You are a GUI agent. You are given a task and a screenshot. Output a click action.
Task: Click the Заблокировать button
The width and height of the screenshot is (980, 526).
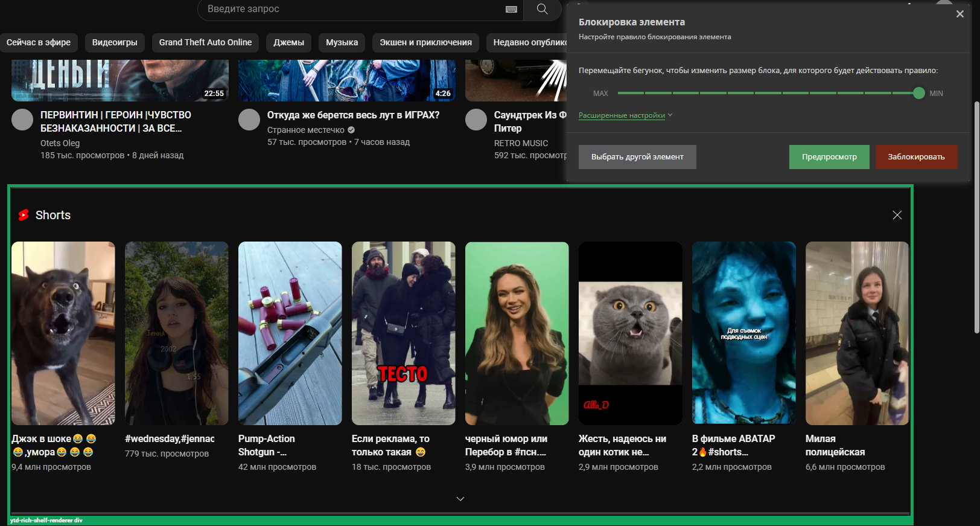[x=917, y=157]
